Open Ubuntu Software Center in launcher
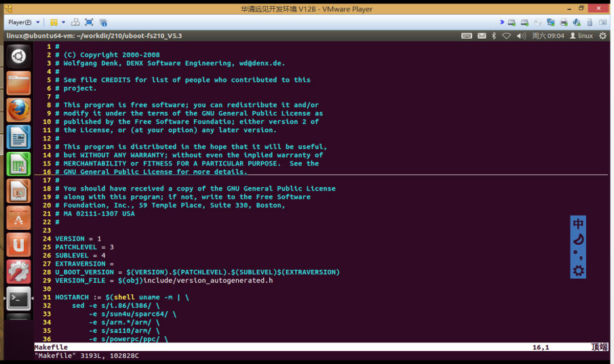 pos(18,218)
